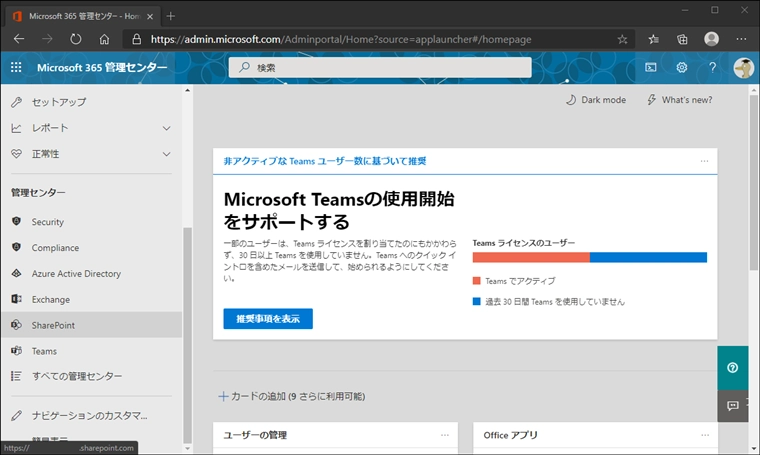Open the browser favorites list icon
This screenshot has width=760, height=455.
click(x=653, y=39)
